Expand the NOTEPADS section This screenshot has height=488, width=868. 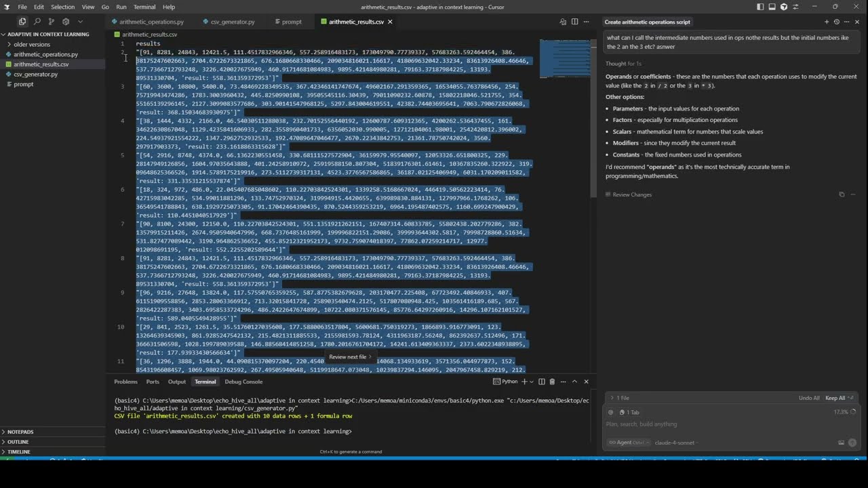52,432
